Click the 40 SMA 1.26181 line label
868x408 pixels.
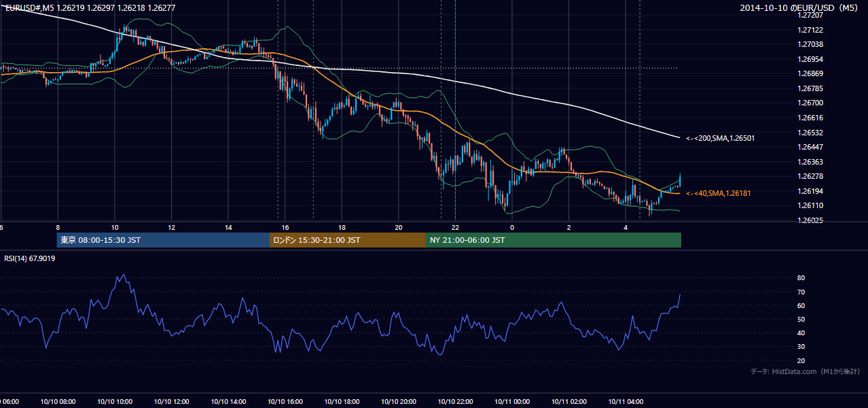click(718, 193)
